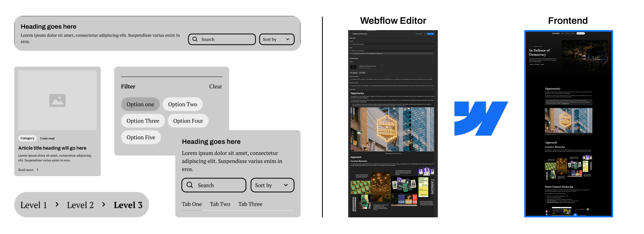Toggle the Option Three filter chip

(x=143, y=121)
